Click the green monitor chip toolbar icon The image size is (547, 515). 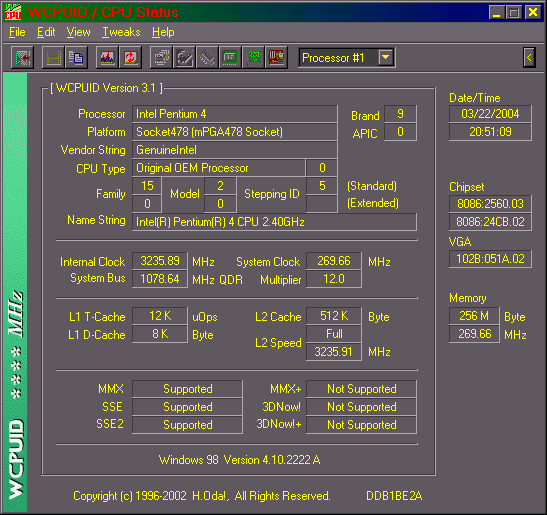click(230, 58)
